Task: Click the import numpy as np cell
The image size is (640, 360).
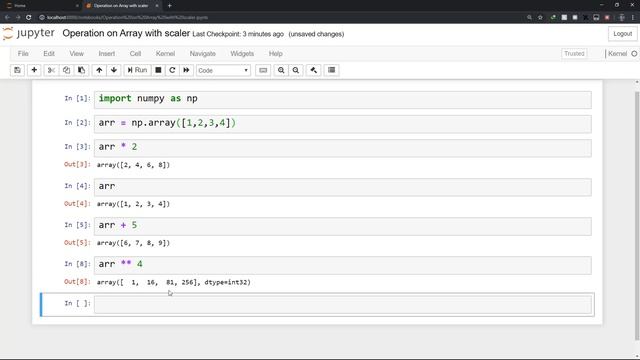Action: coord(343,100)
